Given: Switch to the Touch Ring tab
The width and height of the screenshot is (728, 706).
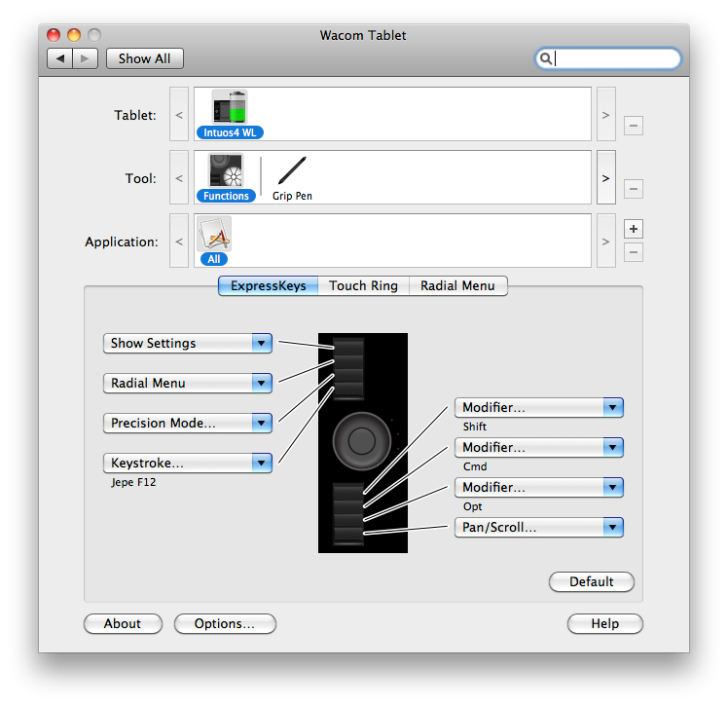Looking at the screenshot, I should pyautogui.click(x=364, y=286).
